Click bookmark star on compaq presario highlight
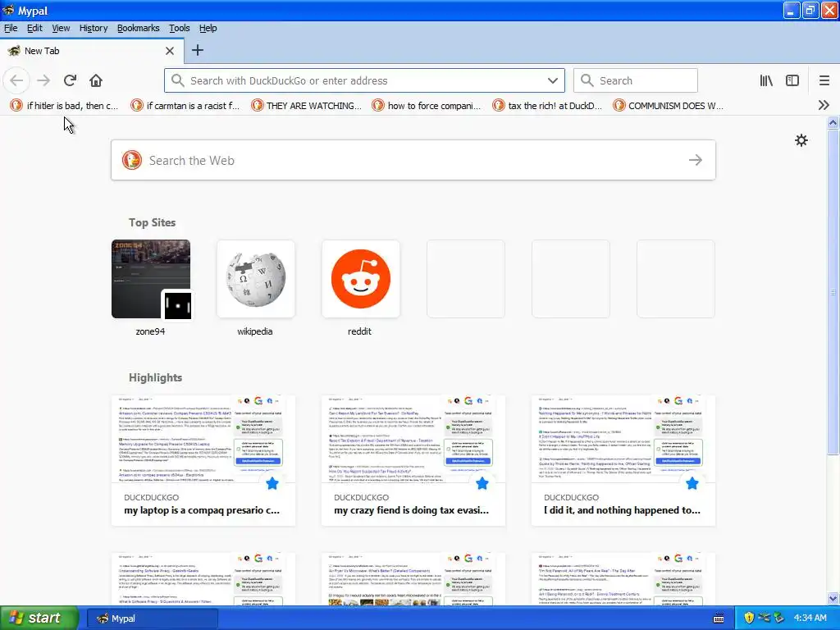The height and width of the screenshot is (630, 840). coord(272,483)
